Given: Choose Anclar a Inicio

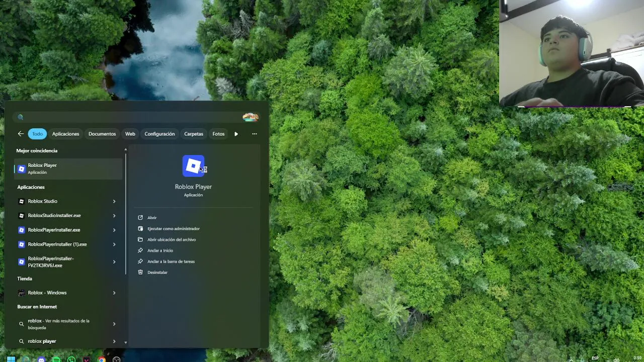Looking at the screenshot, I should (160, 250).
